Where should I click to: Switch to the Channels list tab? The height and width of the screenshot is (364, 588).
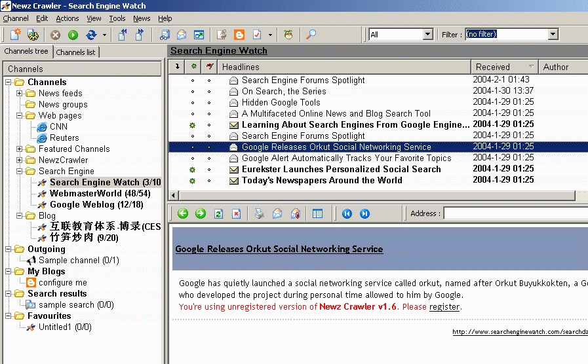(x=76, y=52)
